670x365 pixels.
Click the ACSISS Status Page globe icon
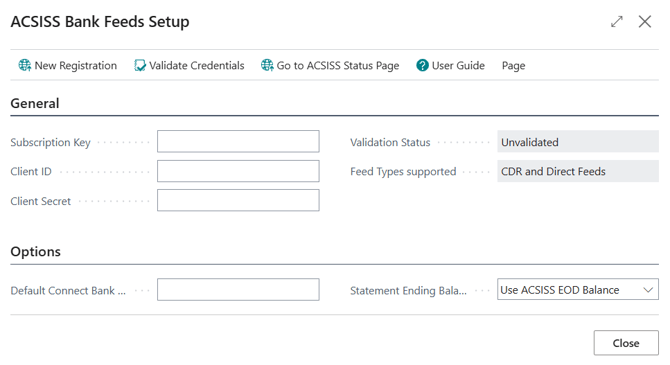267,65
